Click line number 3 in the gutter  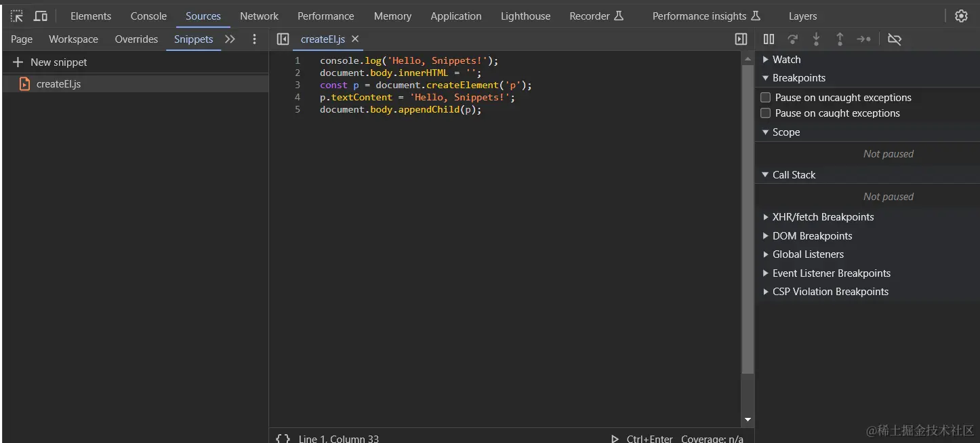[298, 85]
